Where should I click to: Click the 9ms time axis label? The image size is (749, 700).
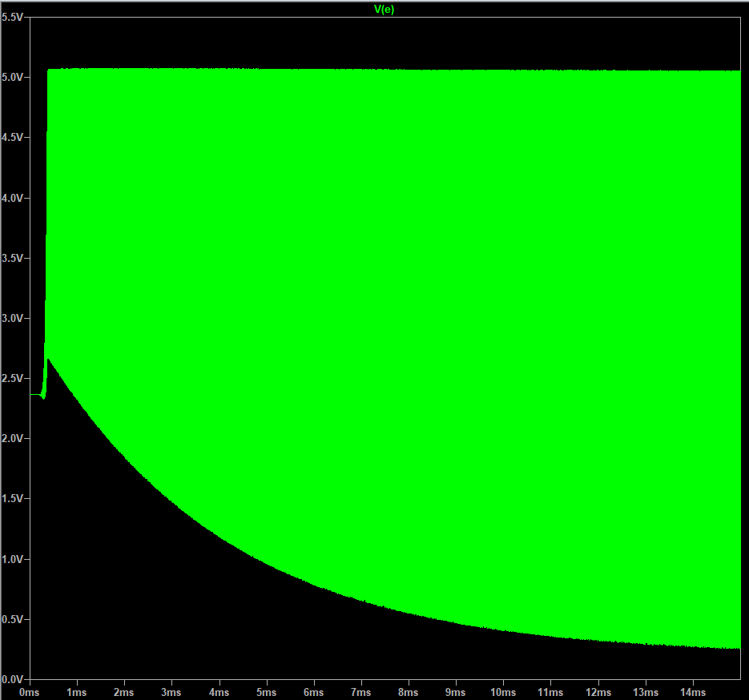click(455, 692)
